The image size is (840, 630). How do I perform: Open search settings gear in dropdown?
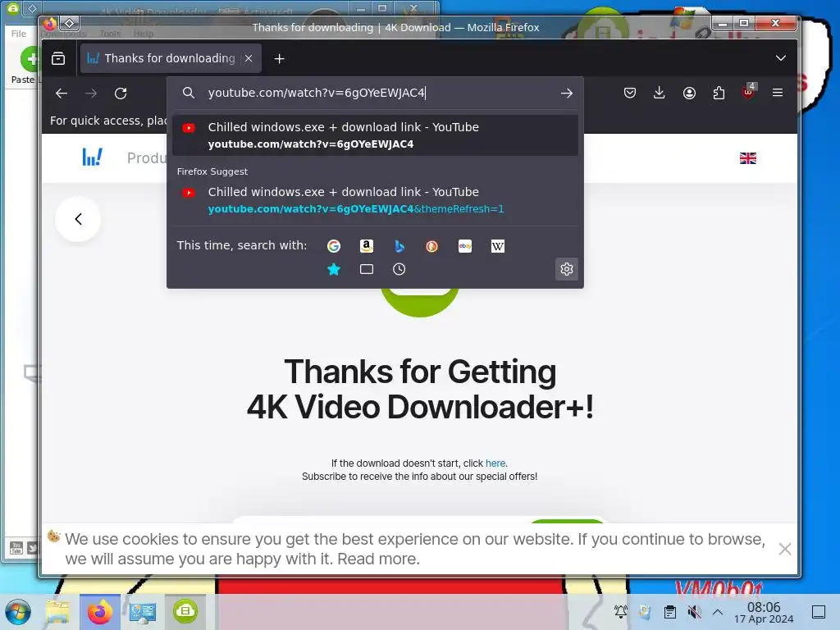click(x=567, y=269)
